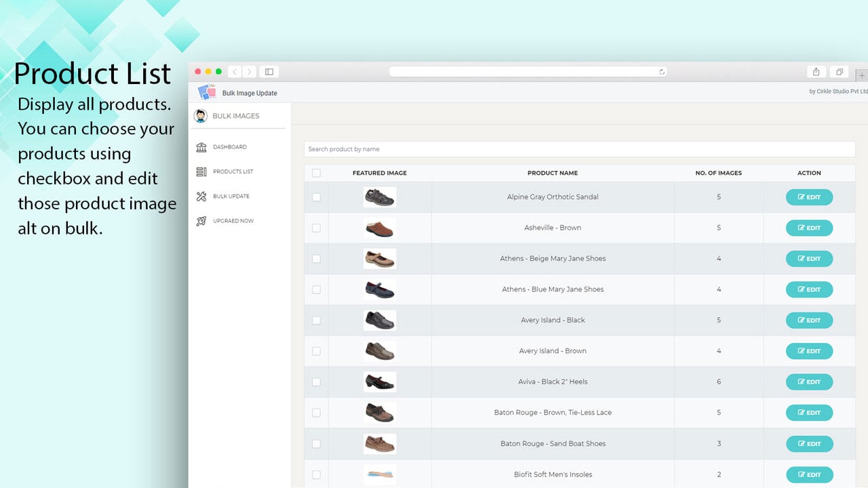Click the Bulk Image Update app title

(x=250, y=93)
